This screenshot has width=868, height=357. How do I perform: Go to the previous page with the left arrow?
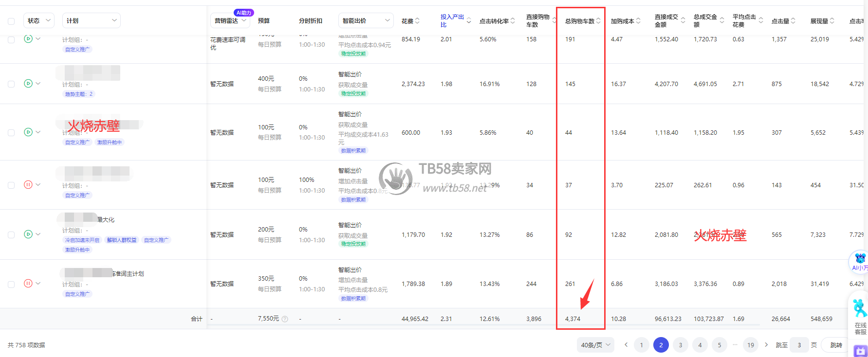click(x=626, y=345)
